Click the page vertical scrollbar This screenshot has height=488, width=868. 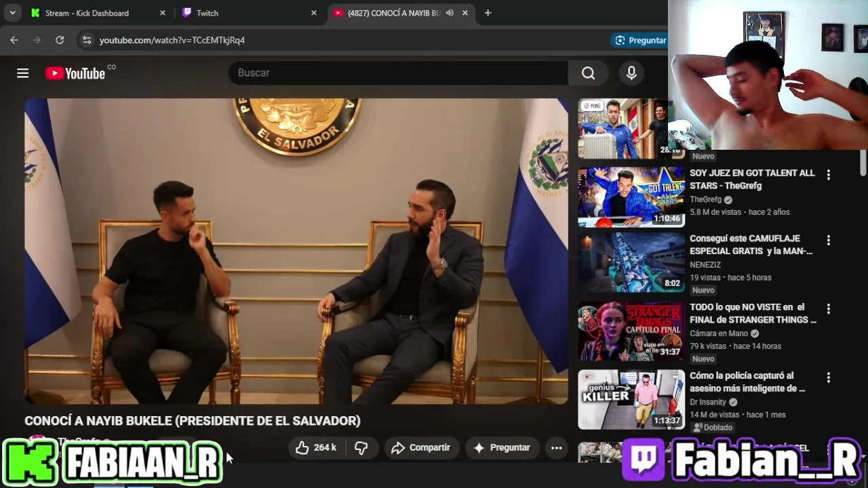point(863,163)
